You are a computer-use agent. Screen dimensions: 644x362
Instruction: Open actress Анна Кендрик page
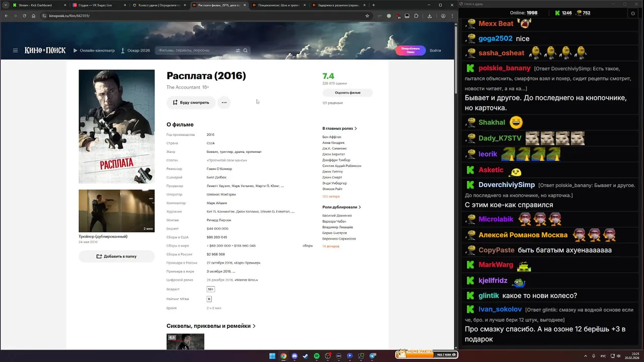334,143
